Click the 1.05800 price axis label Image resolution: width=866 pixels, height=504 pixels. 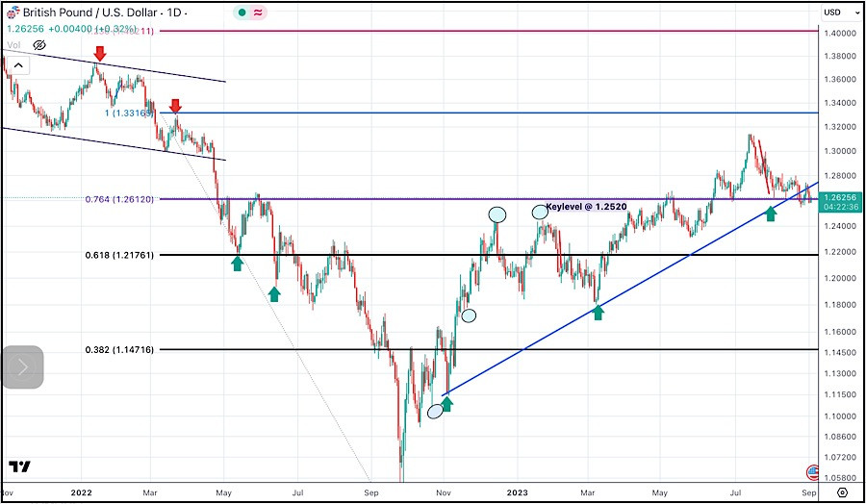[x=839, y=479]
